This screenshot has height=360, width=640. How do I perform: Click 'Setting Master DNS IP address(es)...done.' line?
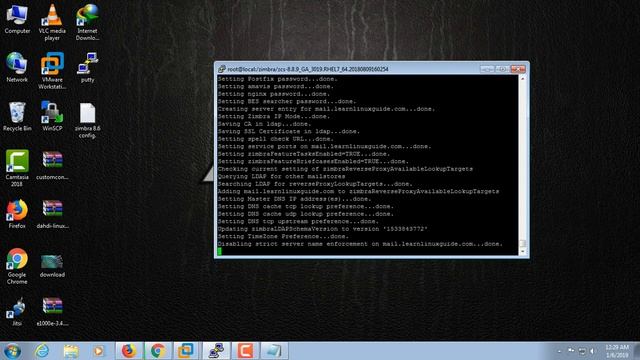(294, 199)
